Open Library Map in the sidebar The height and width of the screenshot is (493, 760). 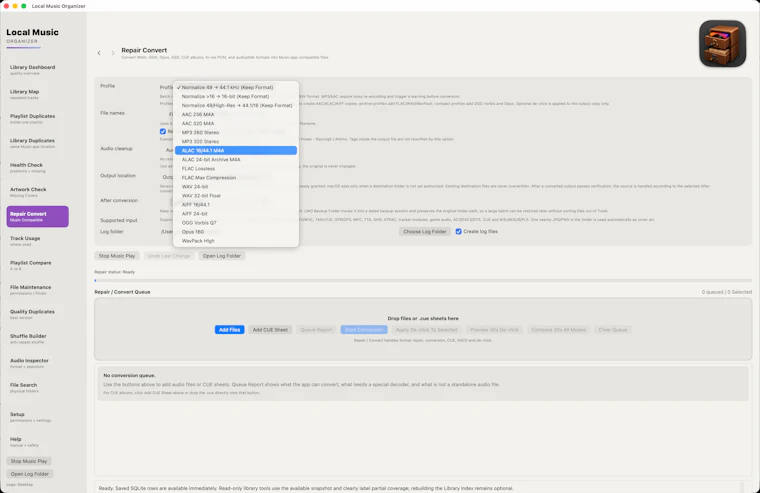click(37, 94)
